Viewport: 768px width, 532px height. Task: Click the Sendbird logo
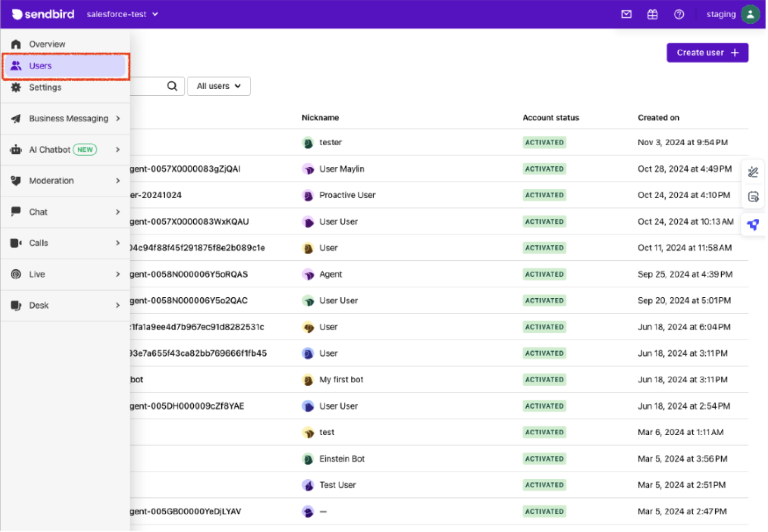[43, 14]
